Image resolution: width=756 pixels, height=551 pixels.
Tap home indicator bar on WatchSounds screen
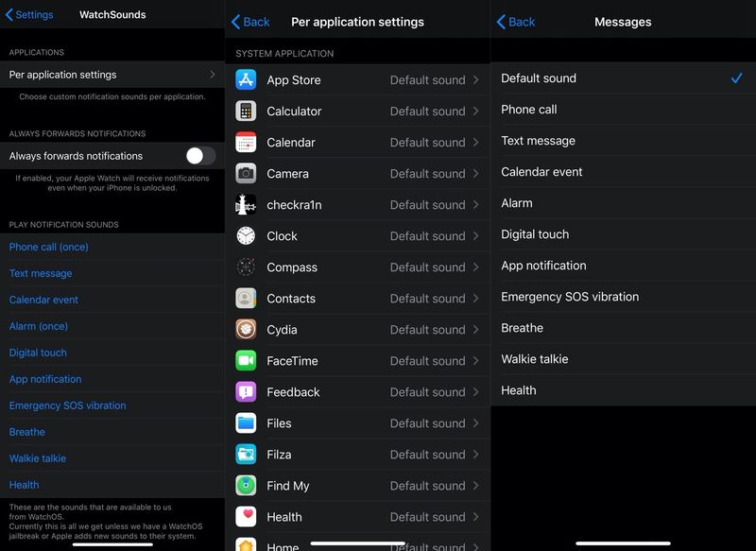tap(112, 544)
